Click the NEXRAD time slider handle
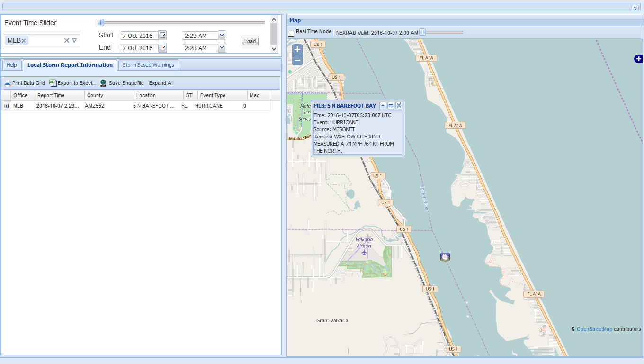 (422, 32)
